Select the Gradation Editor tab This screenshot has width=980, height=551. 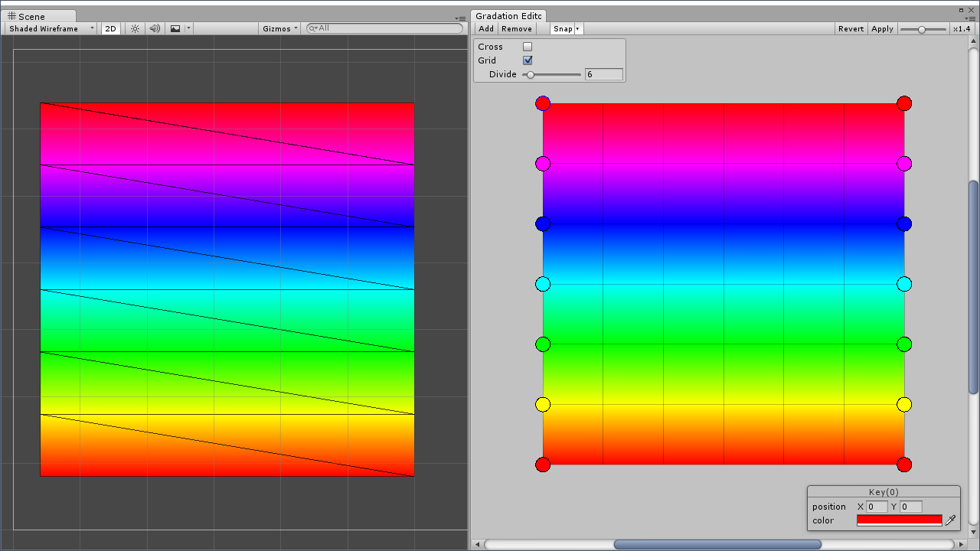point(509,16)
